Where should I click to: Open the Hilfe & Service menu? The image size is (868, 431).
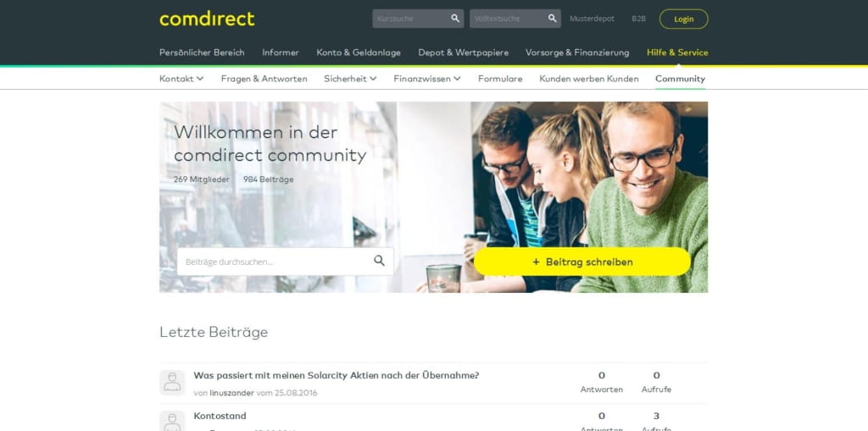[677, 52]
